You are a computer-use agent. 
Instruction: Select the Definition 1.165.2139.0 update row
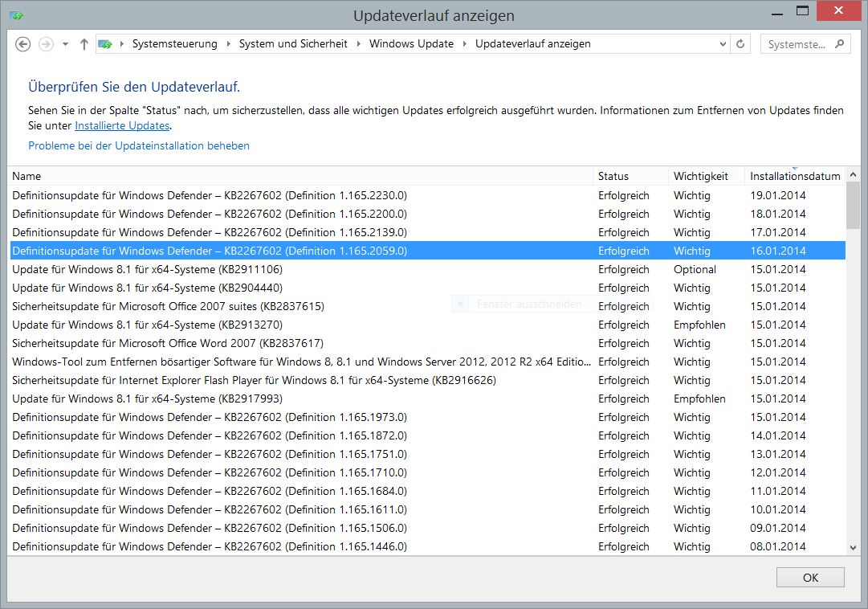point(427,233)
